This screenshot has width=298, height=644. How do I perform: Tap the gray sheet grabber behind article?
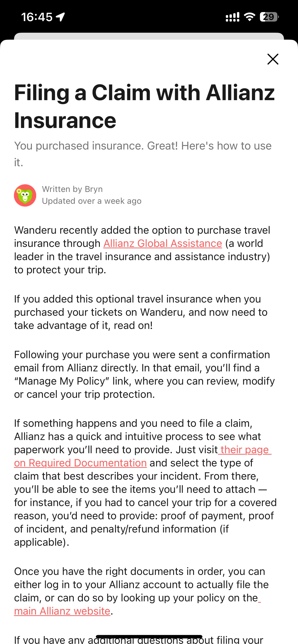[149, 36]
